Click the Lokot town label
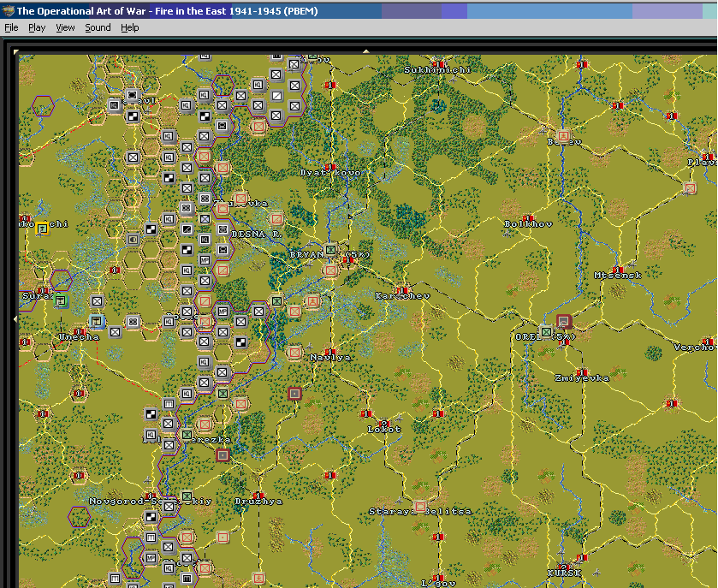Screen dimensions: 718x588 [384, 429]
